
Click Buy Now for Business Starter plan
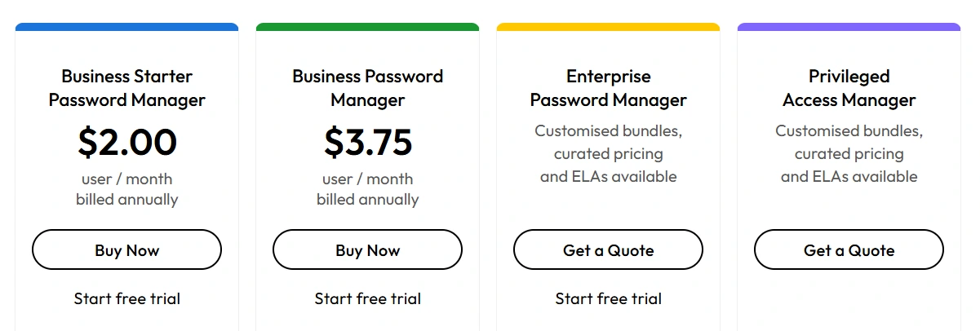point(126,249)
